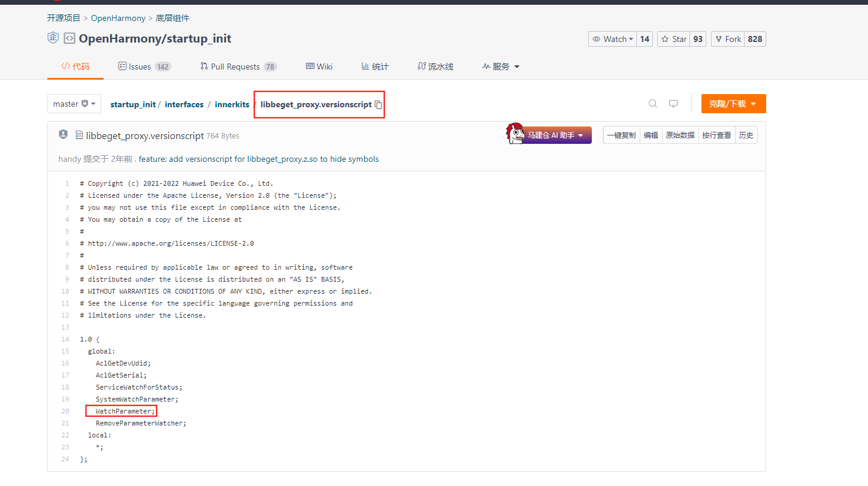View the 828 forks count

coord(755,39)
